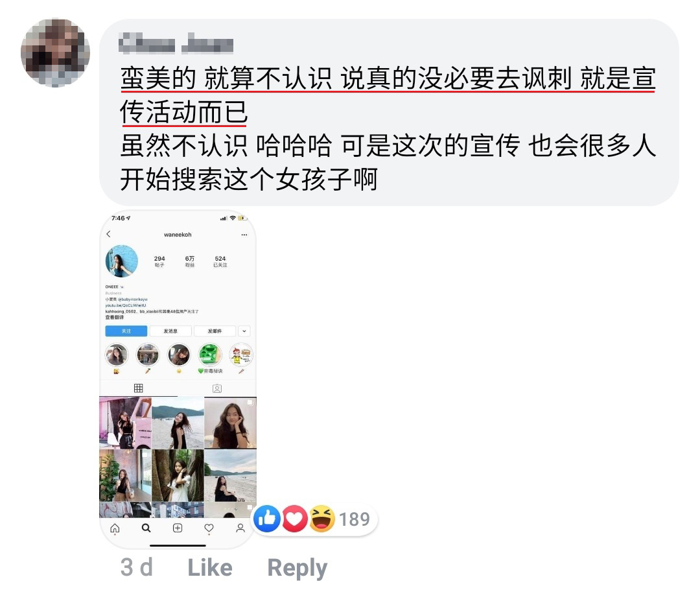Switch to the tagged photos tab
The image size is (700, 590).
(x=217, y=388)
